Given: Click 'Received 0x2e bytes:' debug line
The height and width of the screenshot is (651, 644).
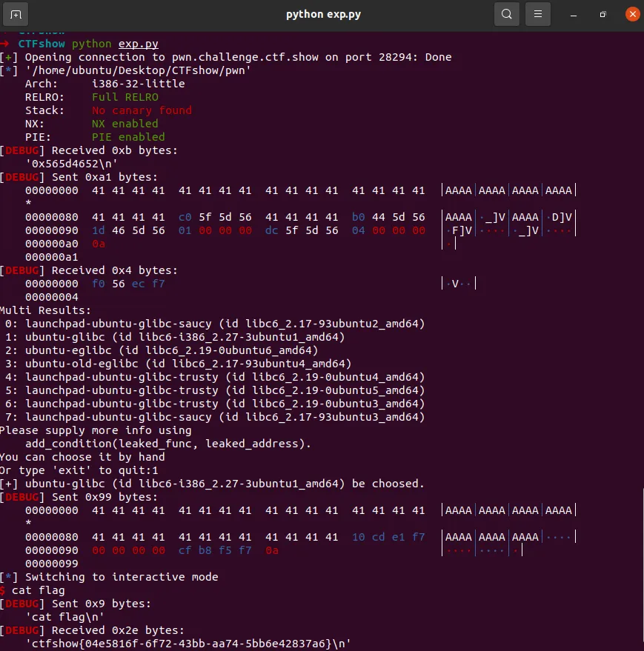Looking at the screenshot, I should 92,630.
